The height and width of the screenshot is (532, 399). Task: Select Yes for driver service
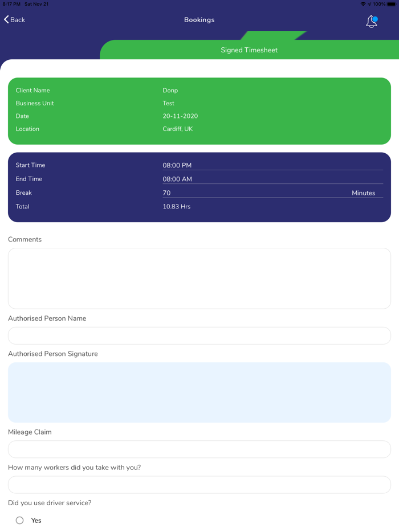tap(20, 520)
